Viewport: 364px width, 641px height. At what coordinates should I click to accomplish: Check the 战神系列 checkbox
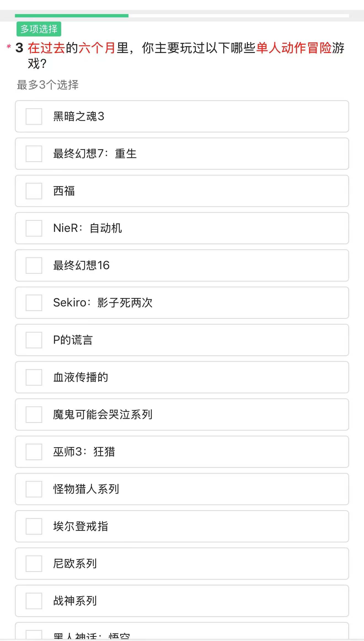click(34, 601)
